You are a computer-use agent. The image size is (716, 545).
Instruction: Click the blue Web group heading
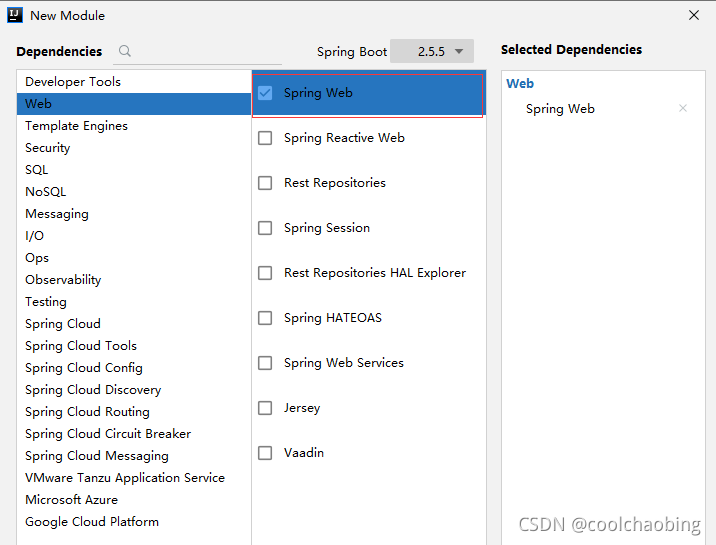click(x=520, y=84)
